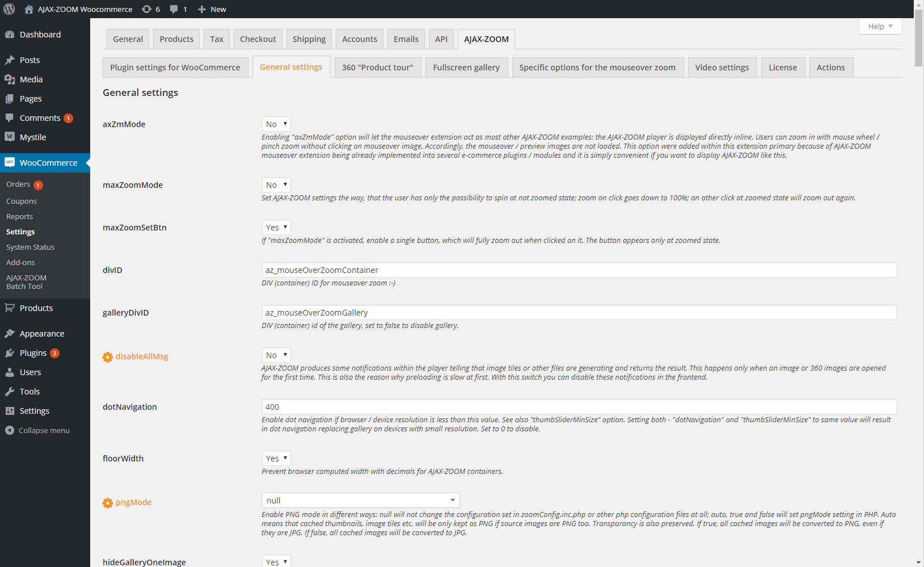Open Fullscreen gallery subtab
The height and width of the screenshot is (567, 924).
466,68
